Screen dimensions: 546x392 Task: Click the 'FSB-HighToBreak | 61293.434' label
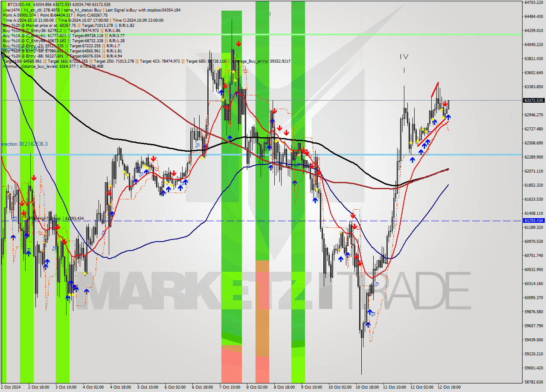(55, 218)
